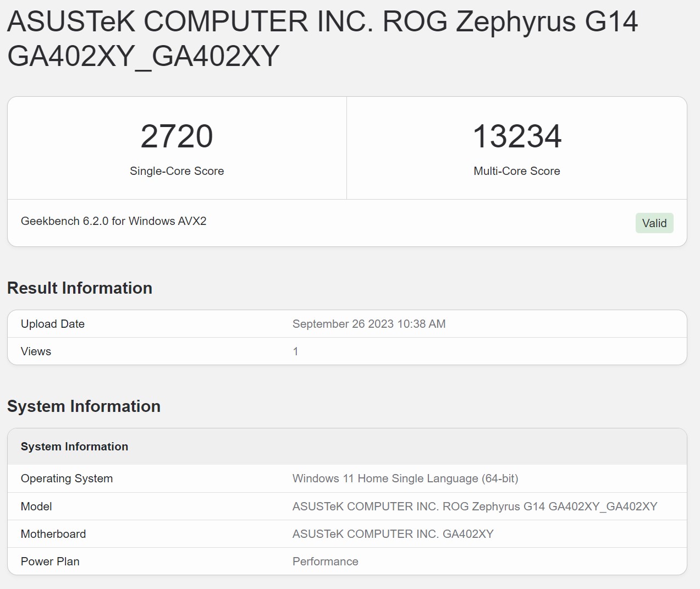Click the 2720 single-core score number
700x589 pixels.
tap(177, 136)
